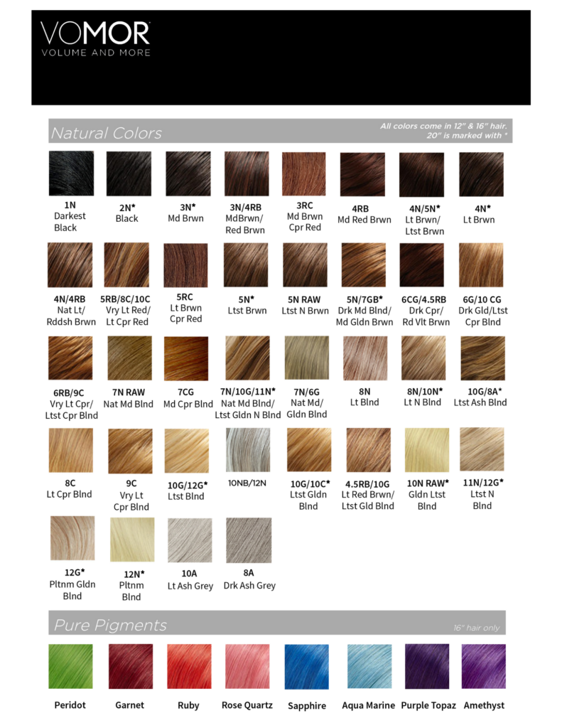Click the 'VOLUME AND MORE' tagline
The height and width of the screenshot is (728, 562).
(96, 53)
